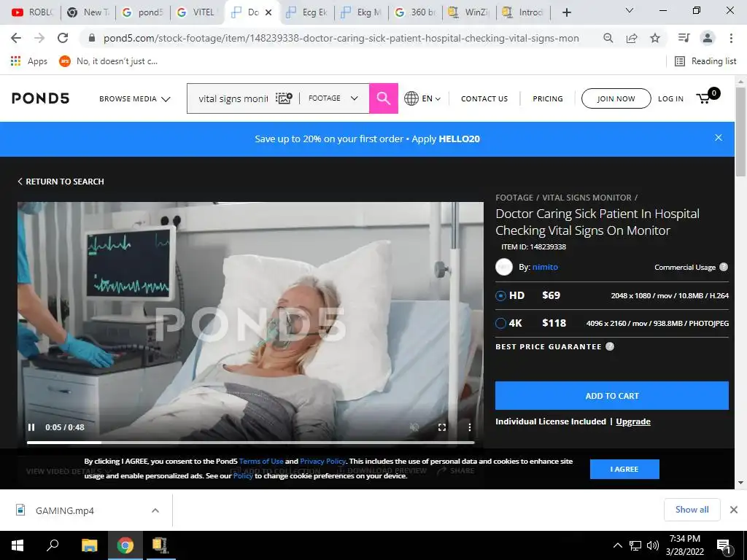Click the Vital Signs Monitor breadcrumb
This screenshot has width=747, height=560.
tap(587, 198)
